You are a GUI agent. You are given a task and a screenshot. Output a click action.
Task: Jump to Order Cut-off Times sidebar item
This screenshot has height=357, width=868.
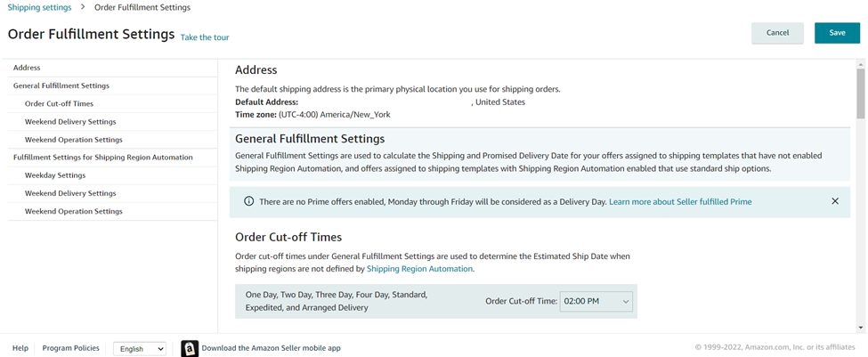pos(59,104)
